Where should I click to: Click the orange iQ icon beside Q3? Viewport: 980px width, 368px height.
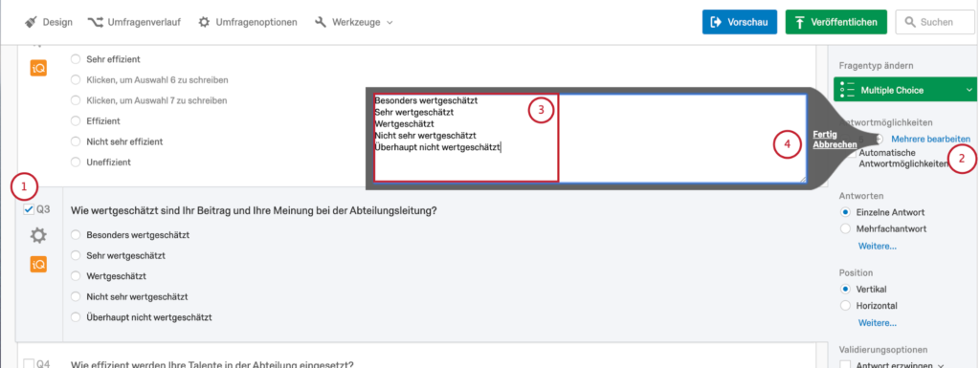coord(38,265)
